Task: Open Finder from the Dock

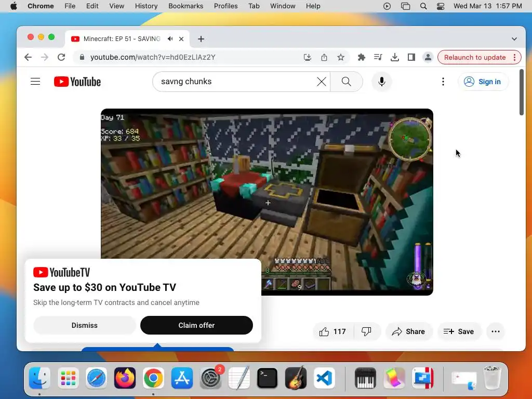Action: (x=39, y=378)
